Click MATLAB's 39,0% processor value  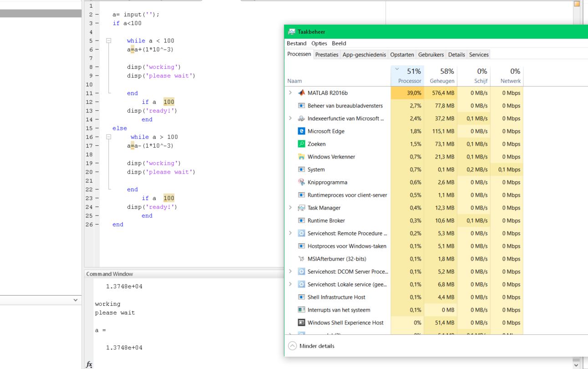[407, 93]
